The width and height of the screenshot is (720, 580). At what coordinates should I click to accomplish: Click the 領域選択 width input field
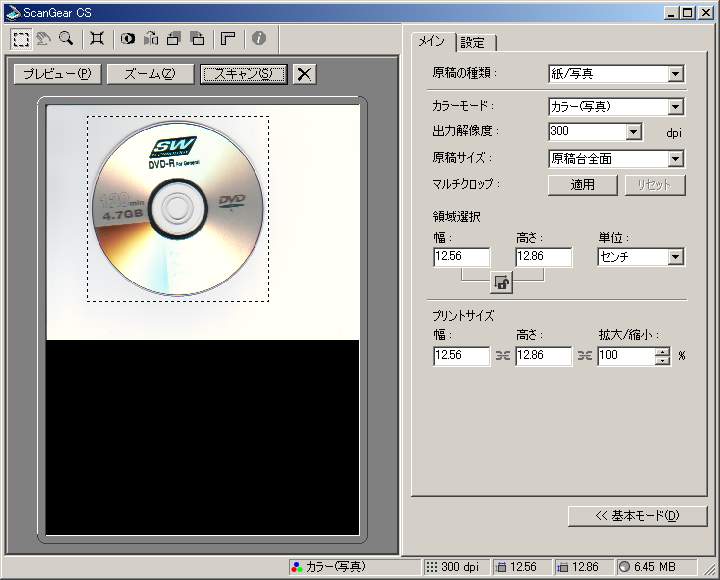[461, 257]
